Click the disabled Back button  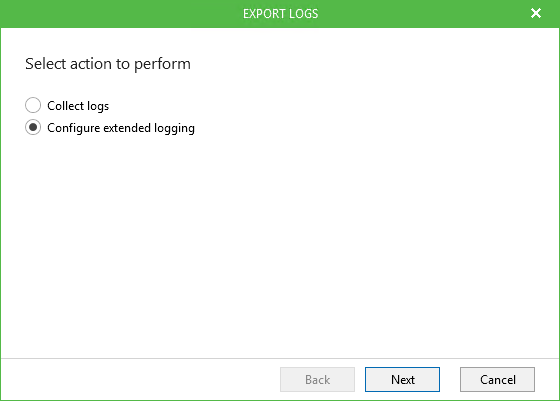pos(318,379)
